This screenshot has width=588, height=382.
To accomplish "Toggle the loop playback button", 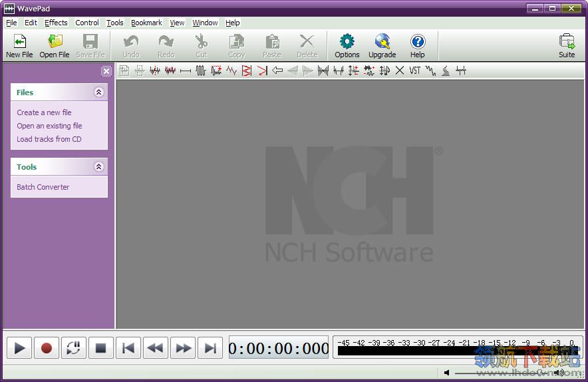I will click(x=73, y=348).
